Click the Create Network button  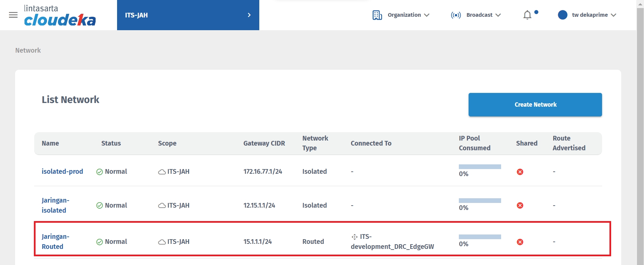click(x=535, y=105)
